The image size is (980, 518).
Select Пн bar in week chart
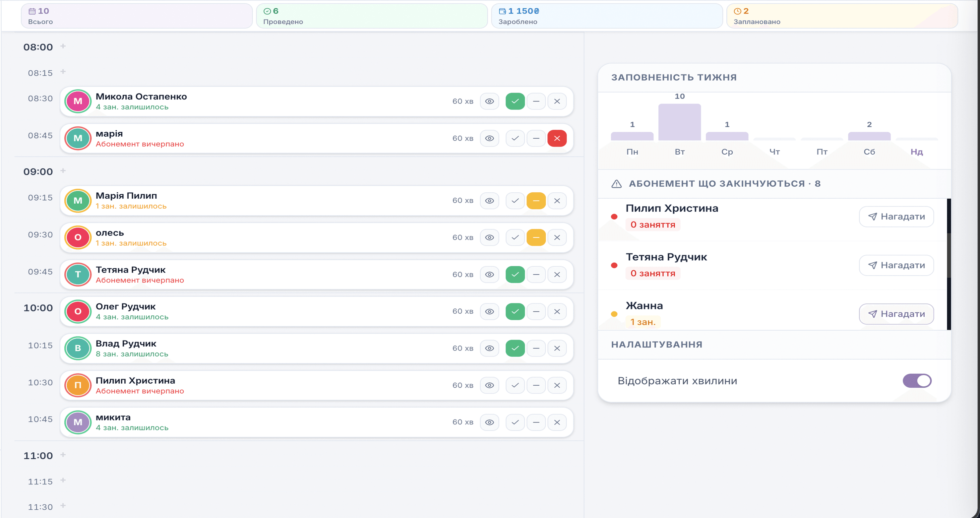(632, 136)
